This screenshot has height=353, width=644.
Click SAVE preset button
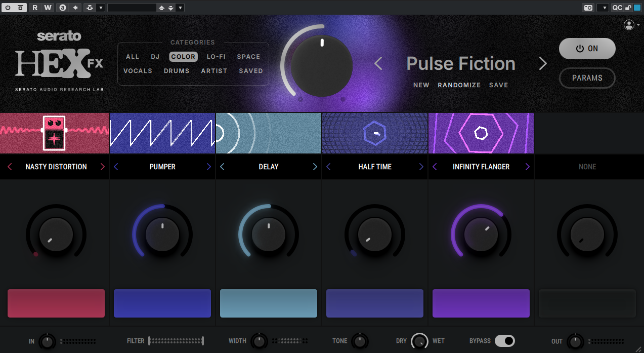click(498, 85)
